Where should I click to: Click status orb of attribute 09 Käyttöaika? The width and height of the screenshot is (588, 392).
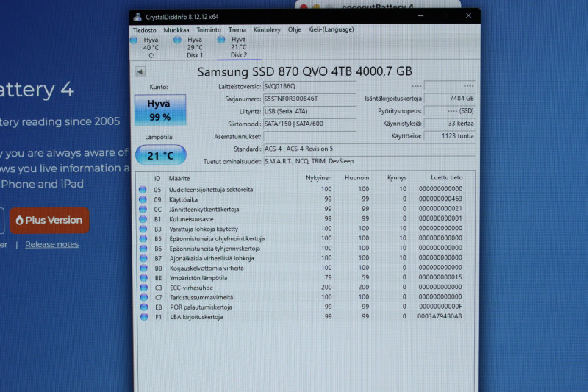coord(143,199)
